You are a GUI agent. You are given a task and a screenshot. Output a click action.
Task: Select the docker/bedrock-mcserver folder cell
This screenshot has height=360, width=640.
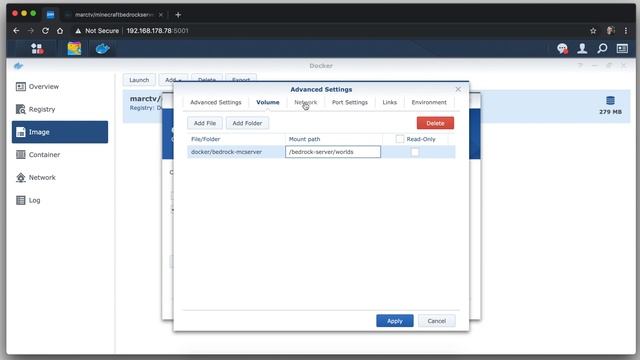236,152
